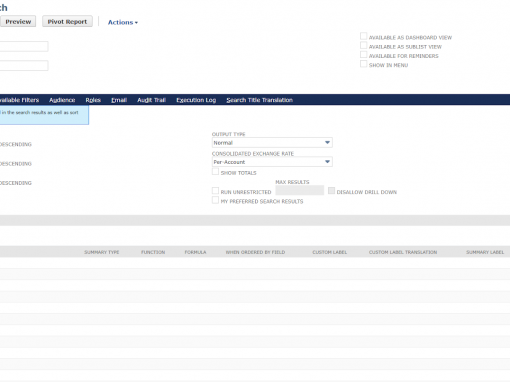The width and height of the screenshot is (510, 382).
Task: Go to the Roles tab
Action: [x=93, y=100]
